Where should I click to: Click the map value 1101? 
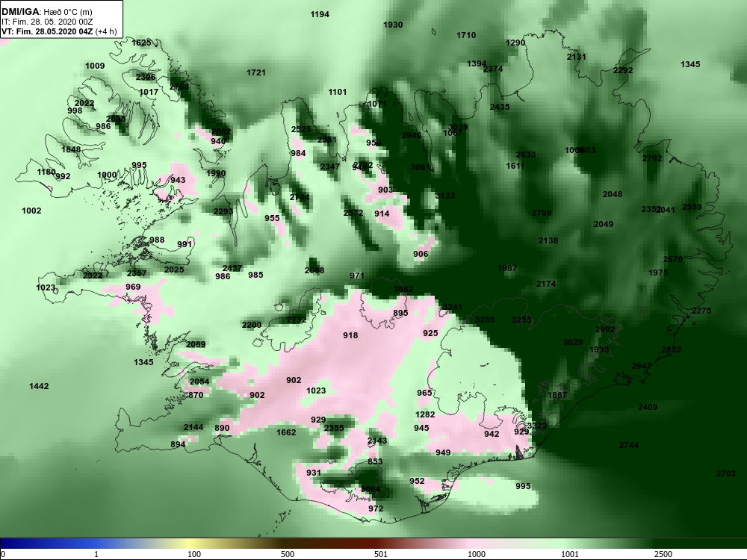tap(338, 92)
